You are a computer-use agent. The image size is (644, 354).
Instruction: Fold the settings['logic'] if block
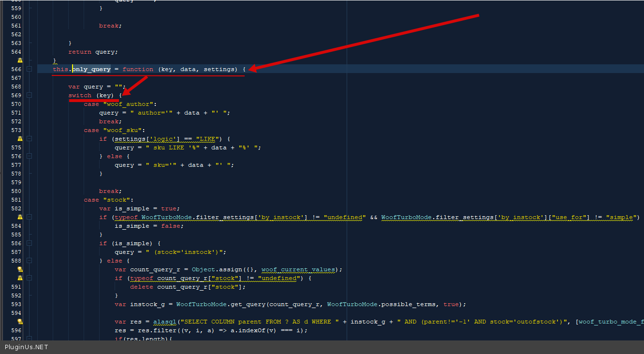(x=29, y=139)
